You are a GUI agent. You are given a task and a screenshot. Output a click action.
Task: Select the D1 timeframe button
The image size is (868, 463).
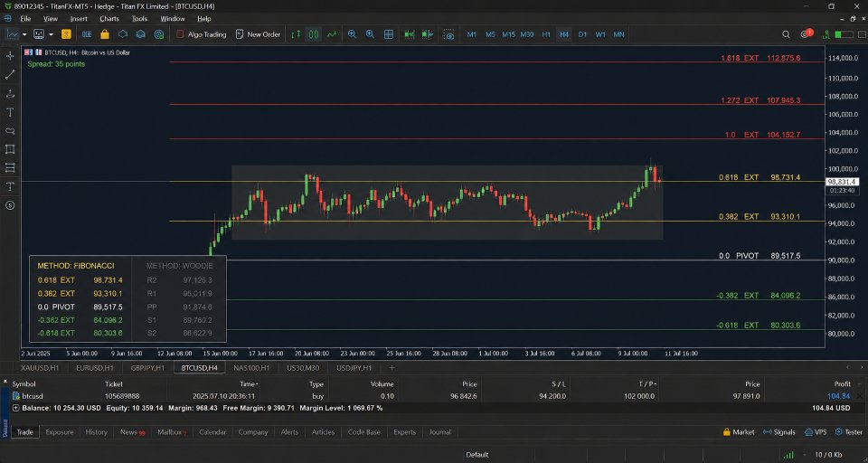click(x=582, y=34)
